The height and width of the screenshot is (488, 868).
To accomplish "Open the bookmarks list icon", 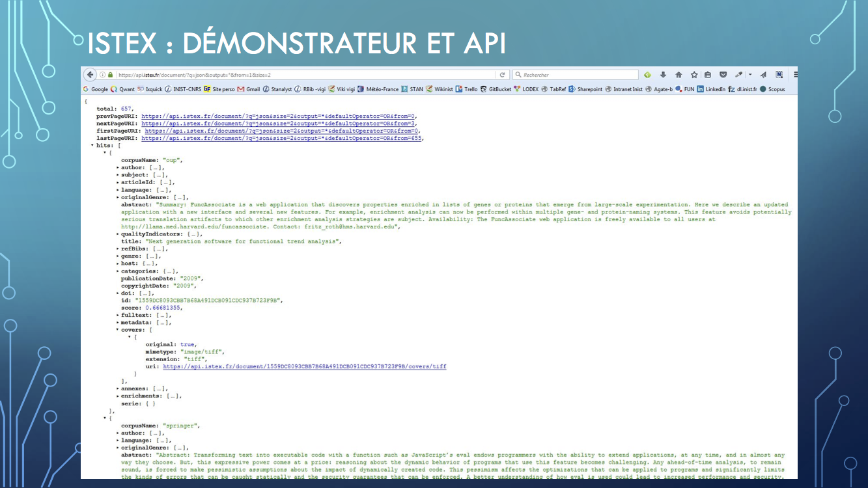I will coord(707,74).
